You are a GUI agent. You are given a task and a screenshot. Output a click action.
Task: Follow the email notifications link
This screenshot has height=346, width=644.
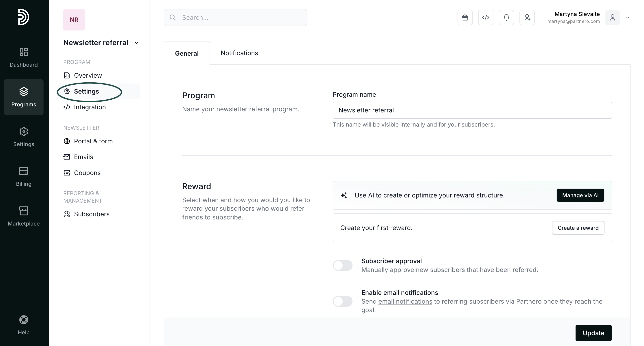405,302
